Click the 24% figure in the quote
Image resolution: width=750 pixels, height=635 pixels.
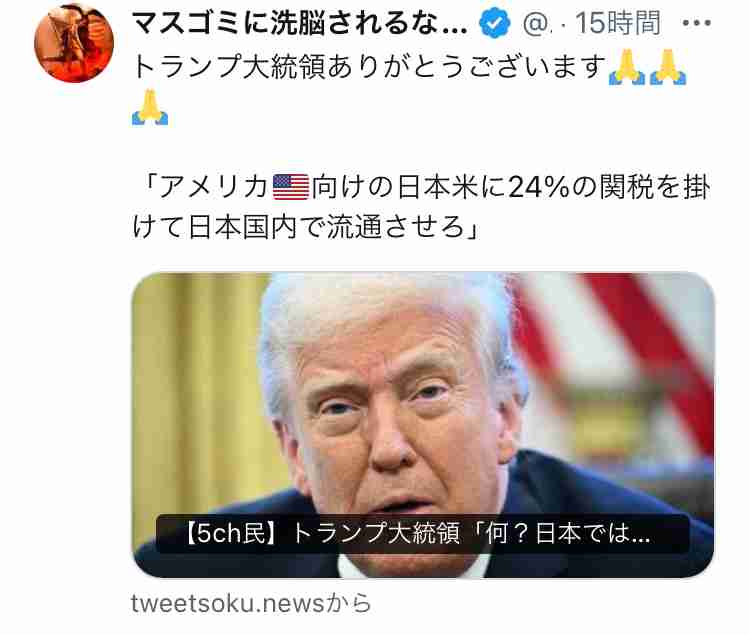[x=538, y=187]
